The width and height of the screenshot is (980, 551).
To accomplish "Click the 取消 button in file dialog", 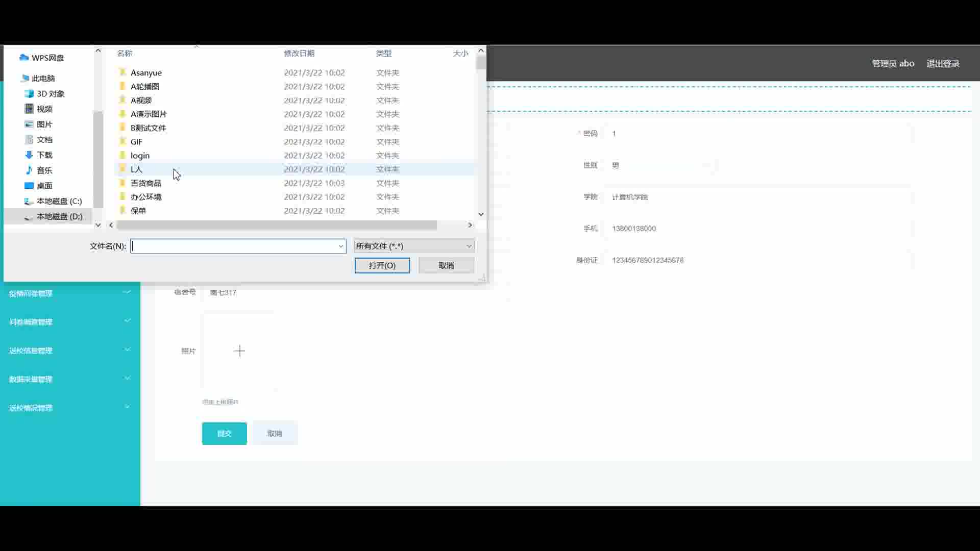I will (x=446, y=265).
